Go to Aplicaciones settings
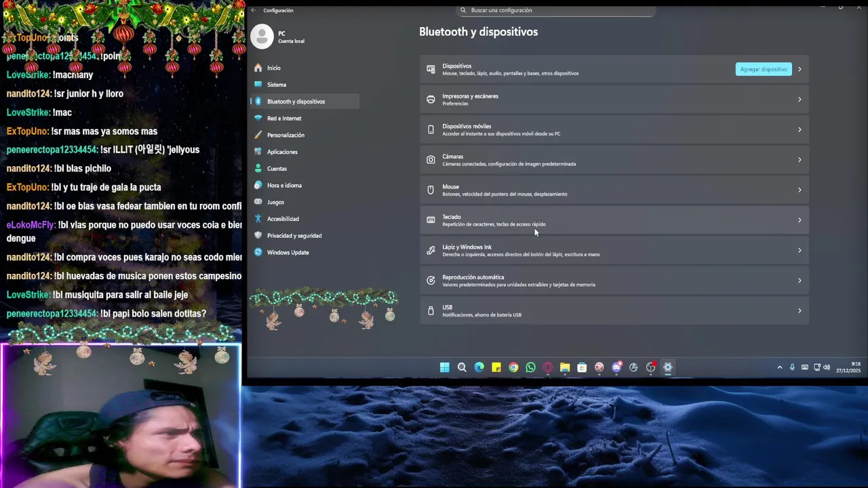 [305, 152]
